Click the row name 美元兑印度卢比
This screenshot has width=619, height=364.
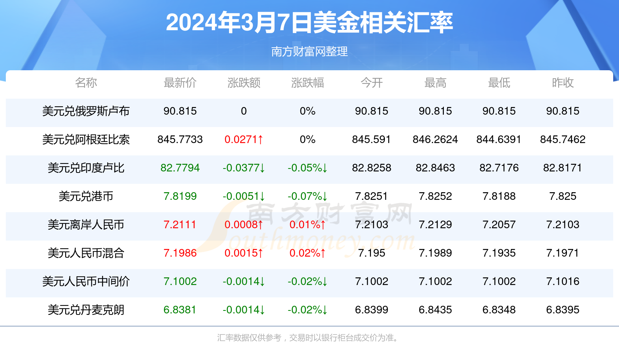coord(86,168)
